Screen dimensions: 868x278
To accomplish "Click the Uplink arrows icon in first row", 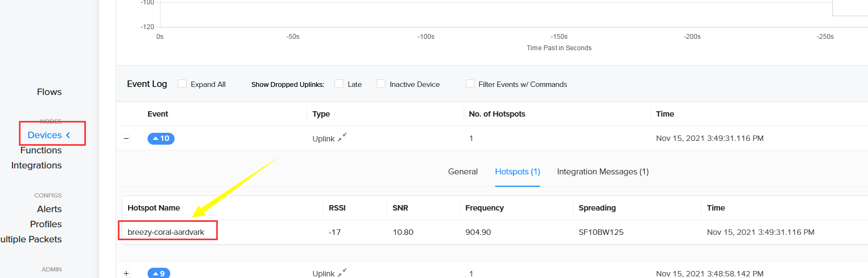I will tap(342, 138).
